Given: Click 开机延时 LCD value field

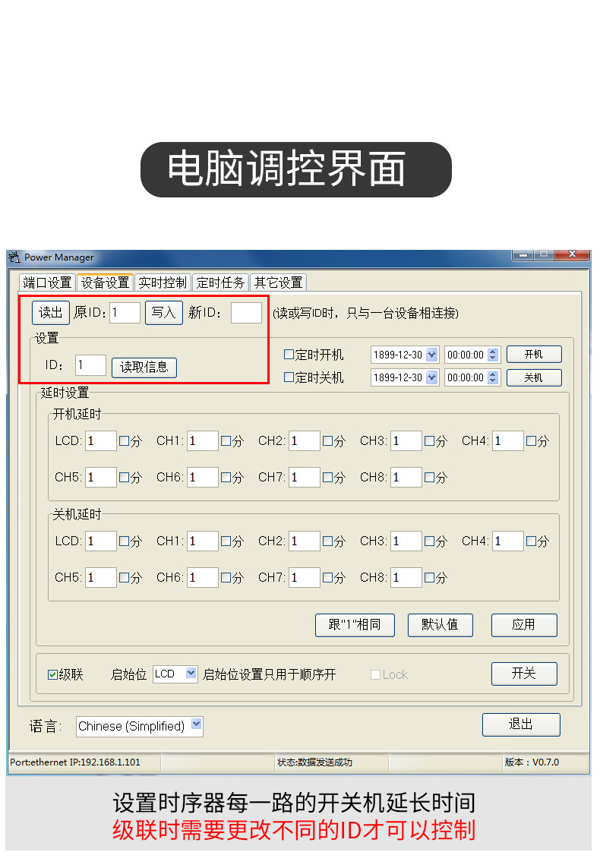Looking at the screenshot, I should point(101,440).
